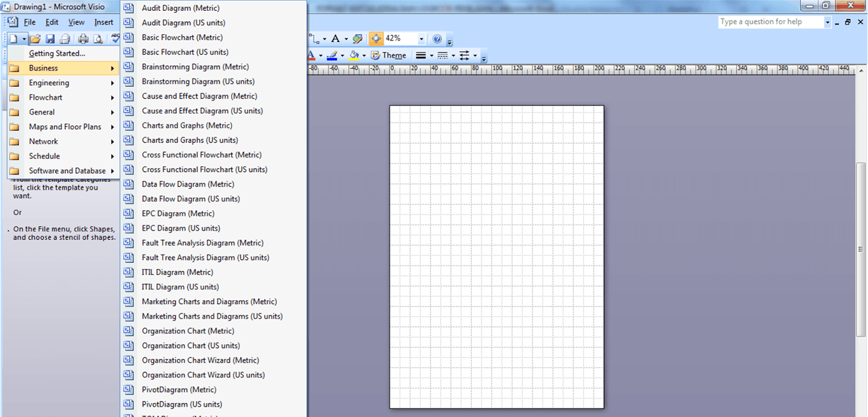Click the Line Weight icon
This screenshot has width=868, height=417.
[x=420, y=55]
